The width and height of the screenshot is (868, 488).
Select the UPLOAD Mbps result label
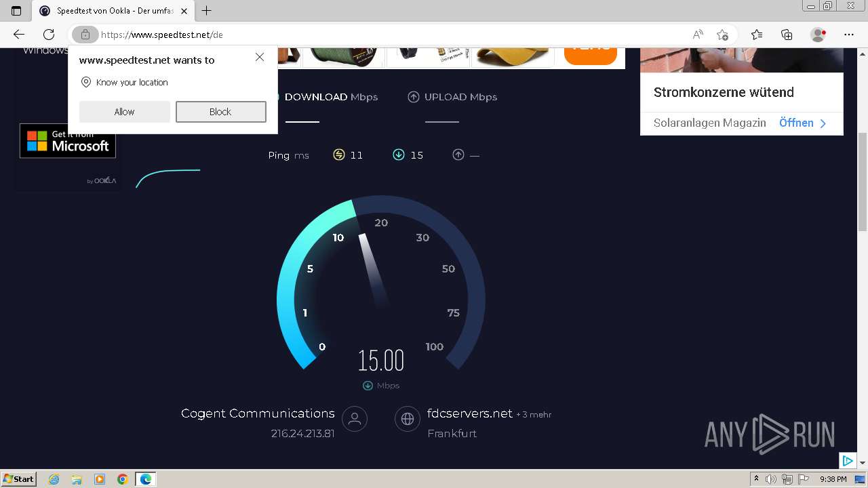pyautogui.click(x=460, y=97)
